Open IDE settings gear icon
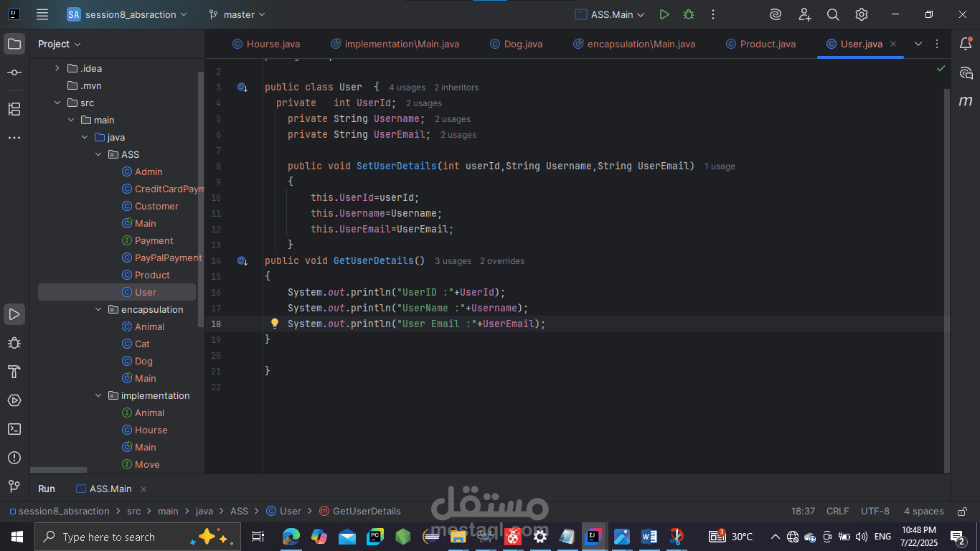 (x=862, y=14)
